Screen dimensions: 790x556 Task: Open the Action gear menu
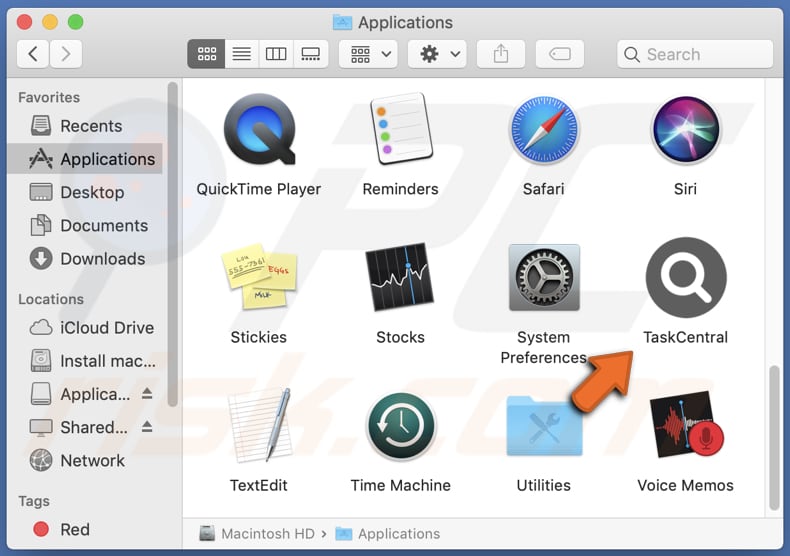coord(437,54)
